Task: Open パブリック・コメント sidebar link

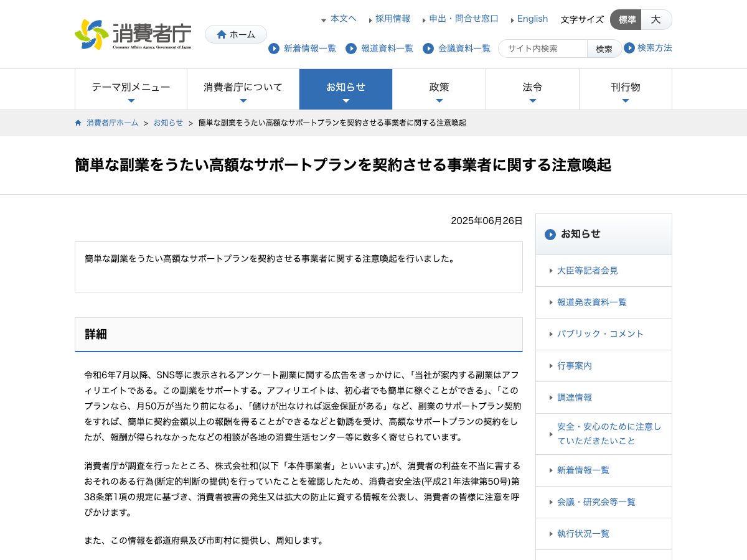Action: [601, 334]
